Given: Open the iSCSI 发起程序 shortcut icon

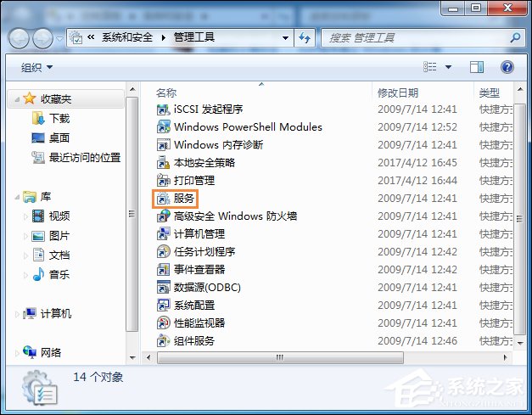Looking at the screenshot, I should [x=163, y=109].
